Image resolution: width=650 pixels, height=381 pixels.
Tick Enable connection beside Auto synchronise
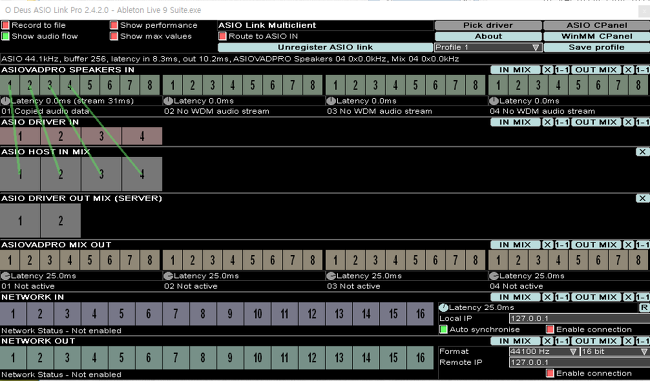point(550,330)
